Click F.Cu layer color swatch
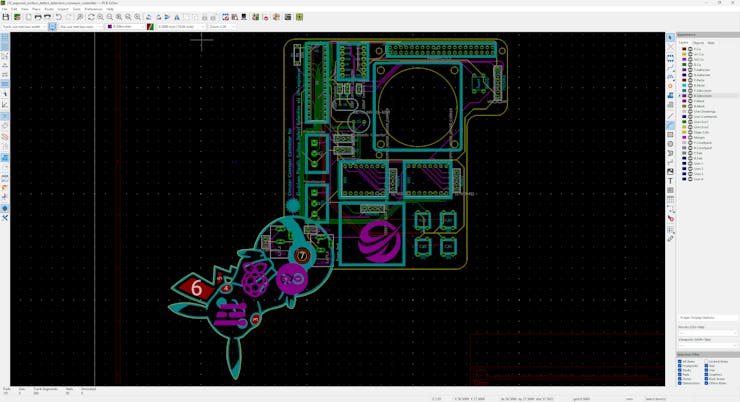This screenshot has width=740, height=402. pos(684,49)
